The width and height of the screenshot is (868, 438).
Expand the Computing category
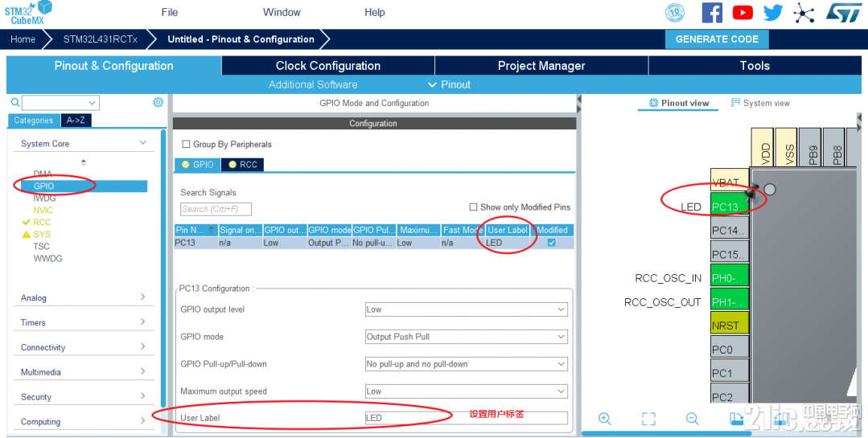coord(143,421)
